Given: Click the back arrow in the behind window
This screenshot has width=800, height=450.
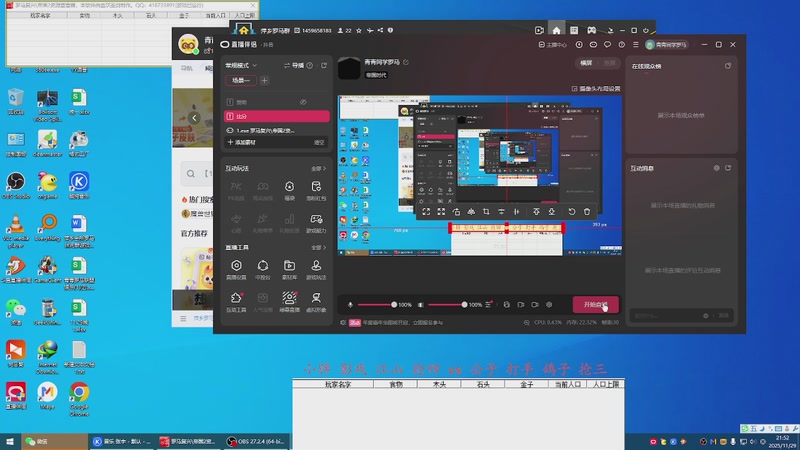Looking at the screenshot, I should point(194,118).
